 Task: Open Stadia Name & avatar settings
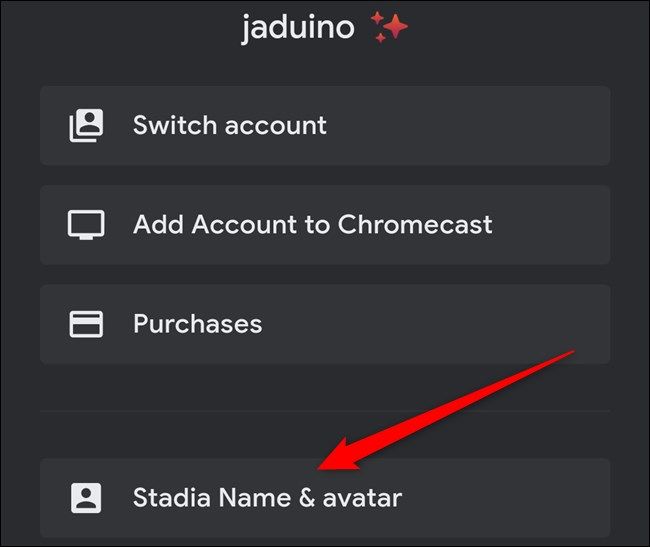tap(325, 497)
